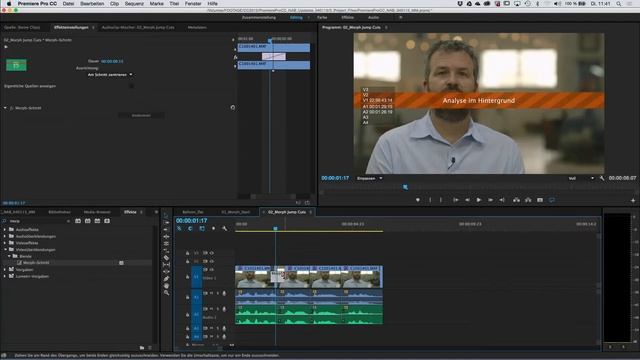Switch to the Metadaten tab
The height and width of the screenshot is (360, 640).
197,27
